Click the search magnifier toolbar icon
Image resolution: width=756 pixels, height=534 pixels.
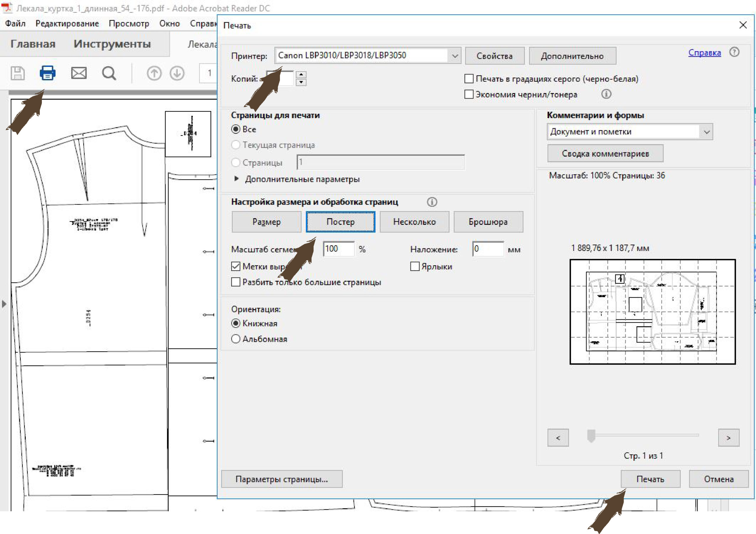(109, 74)
